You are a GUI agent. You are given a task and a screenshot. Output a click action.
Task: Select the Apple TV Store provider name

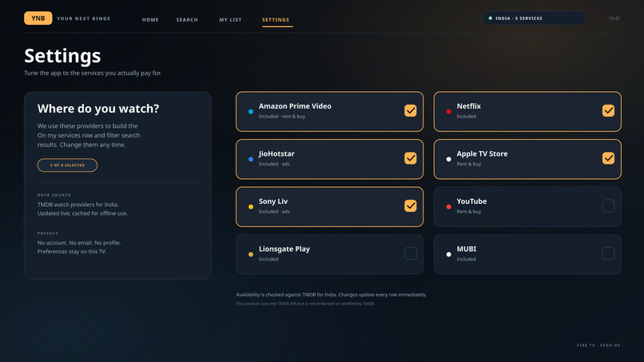[x=482, y=153]
